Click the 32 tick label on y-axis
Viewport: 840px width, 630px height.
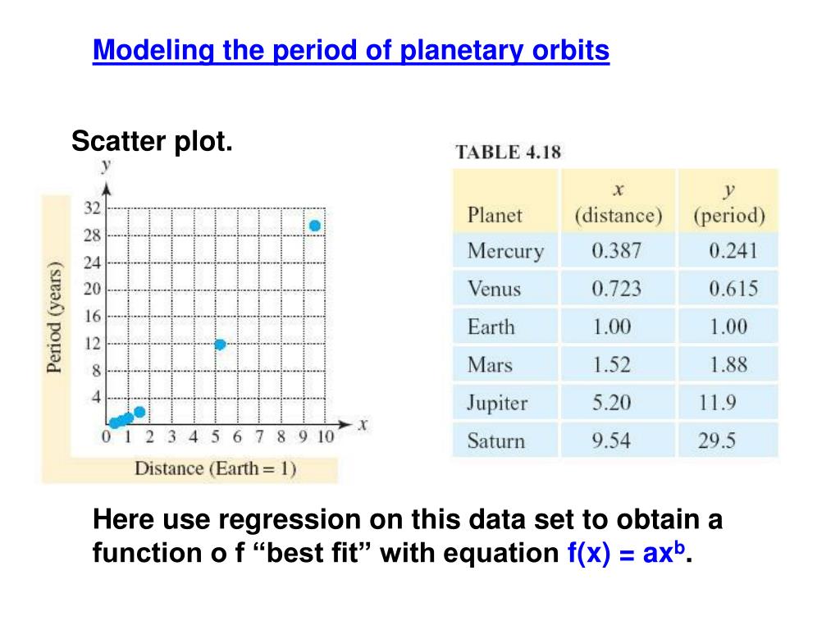click(92, 208)
